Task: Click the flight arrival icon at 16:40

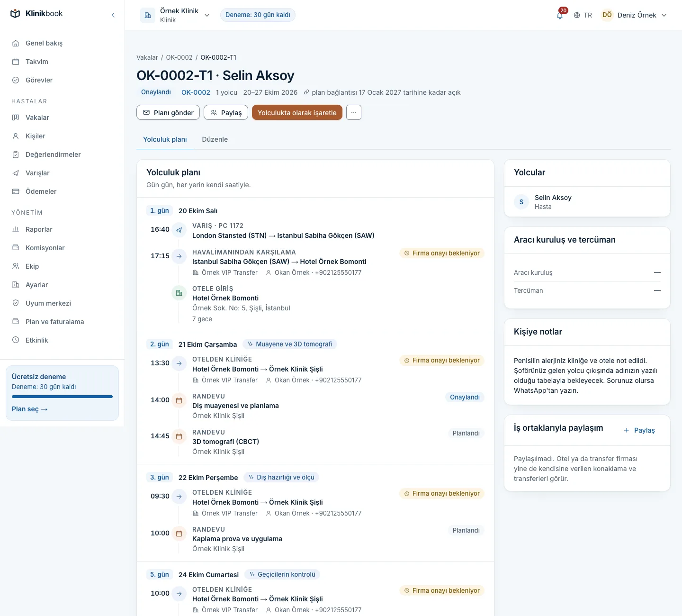Action: point(179,230)
